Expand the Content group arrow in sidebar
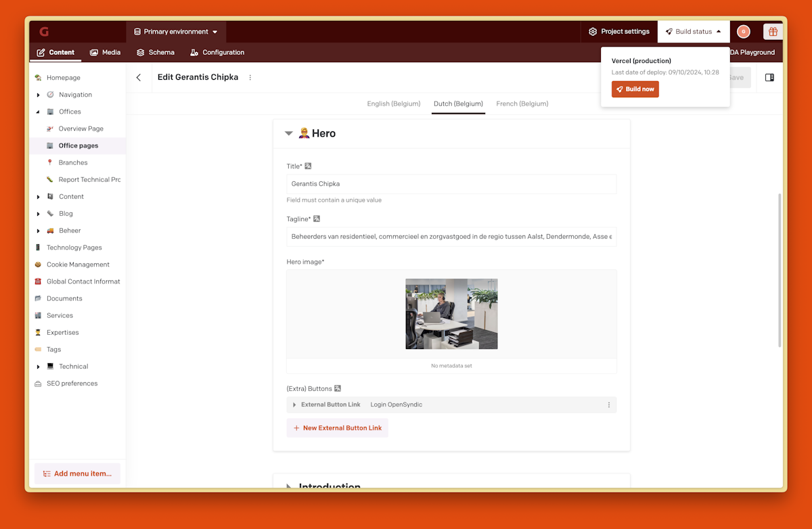The image size is (812, 529). [x=38, y=197]
